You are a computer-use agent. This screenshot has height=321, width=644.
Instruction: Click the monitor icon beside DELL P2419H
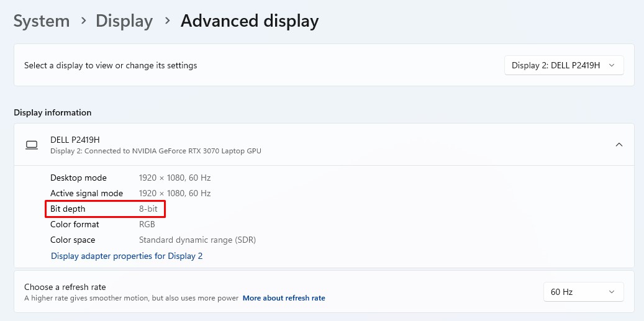[32, 145]
